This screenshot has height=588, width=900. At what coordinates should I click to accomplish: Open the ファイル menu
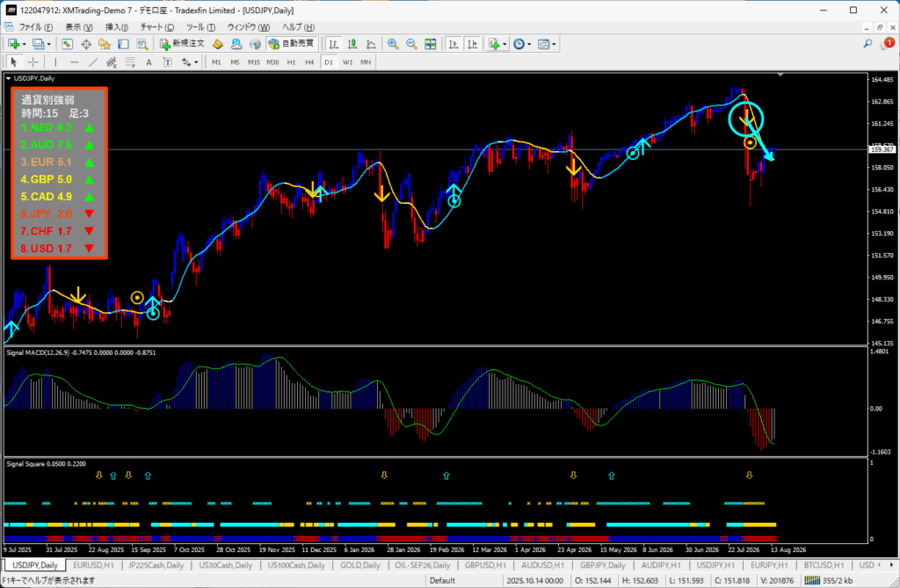35,27
